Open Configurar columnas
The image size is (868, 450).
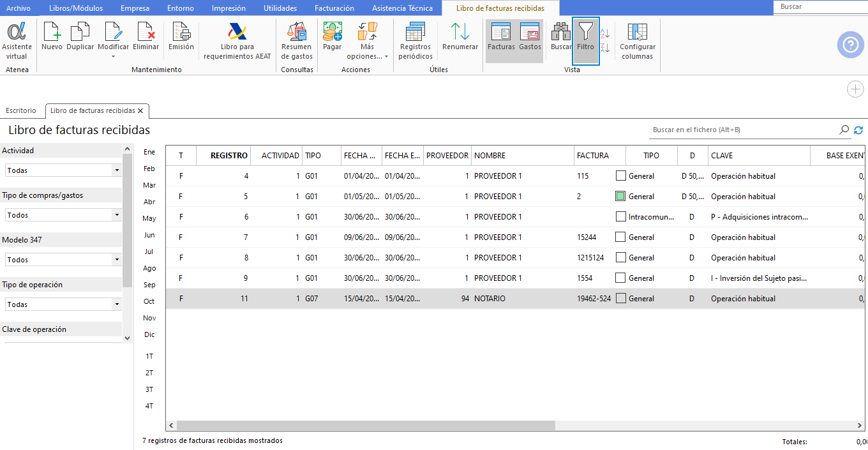[x=638, y=41]
